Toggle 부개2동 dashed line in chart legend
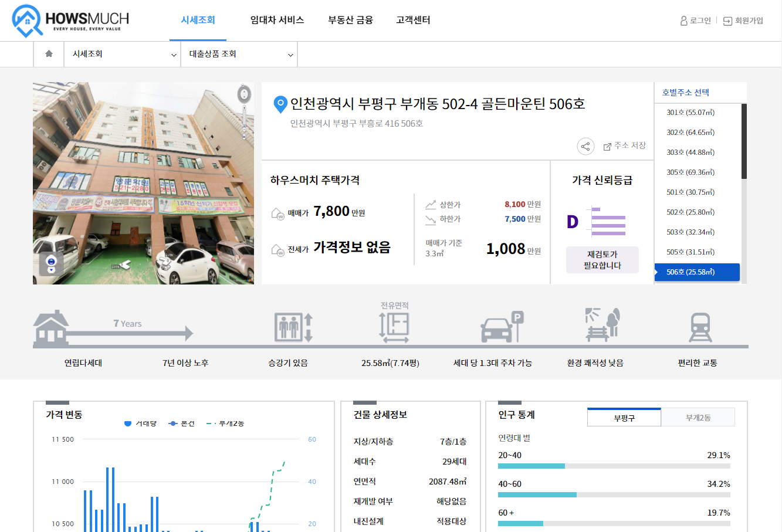The height and width of the screenshot is (532, 782). pos(225,423)
